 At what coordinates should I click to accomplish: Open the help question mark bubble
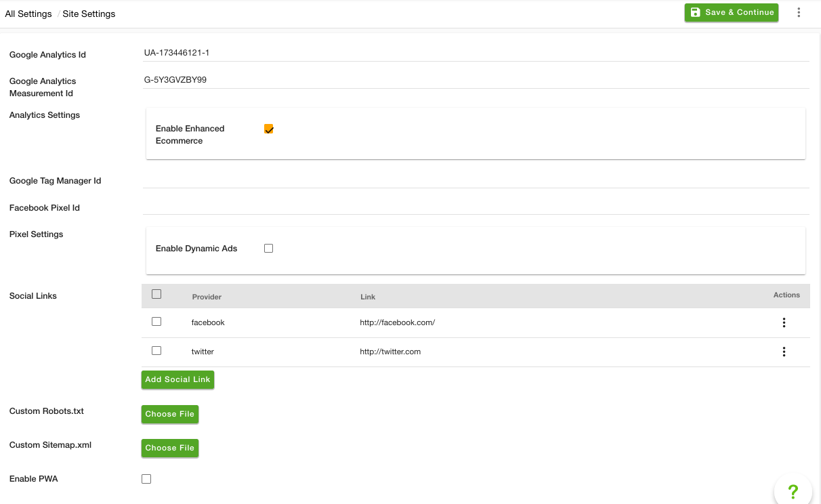[x=793, y=491]
